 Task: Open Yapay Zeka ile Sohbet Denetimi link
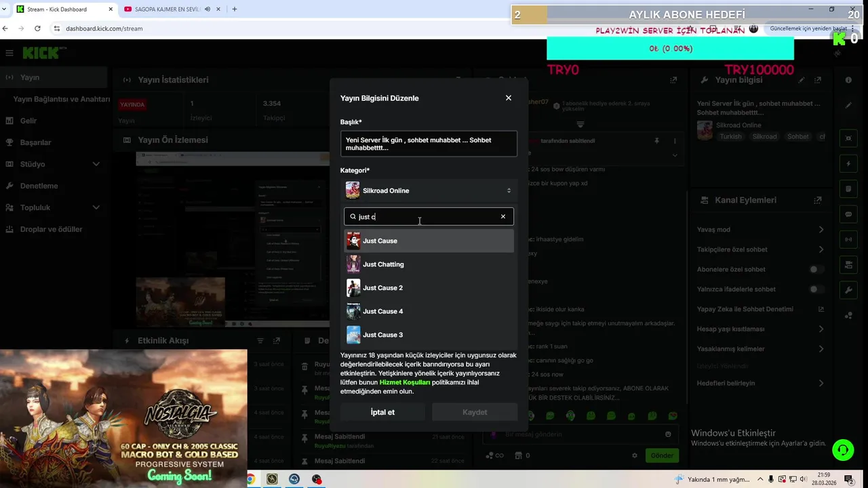[x=821, y=309]
